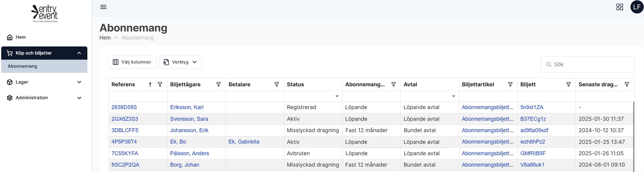Click the Biljett column filter icon
Screen dimensions: 644x172
(568, 85)
